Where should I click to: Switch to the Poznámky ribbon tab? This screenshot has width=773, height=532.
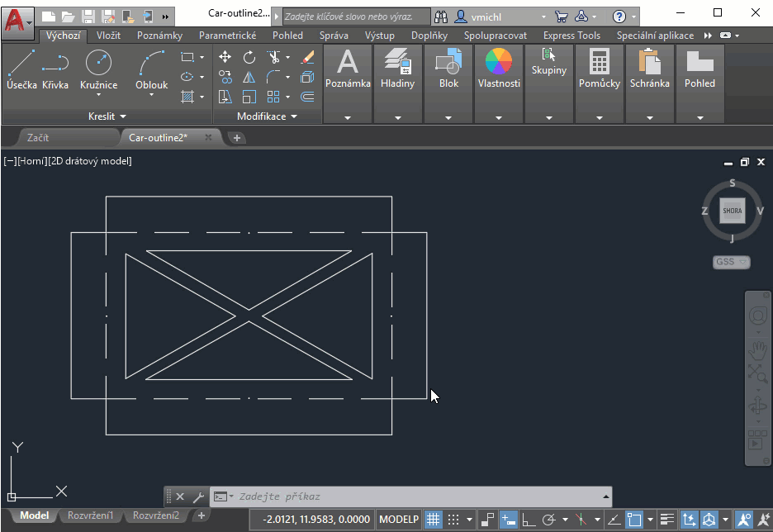pyautogui.click(x=159, y=36)
